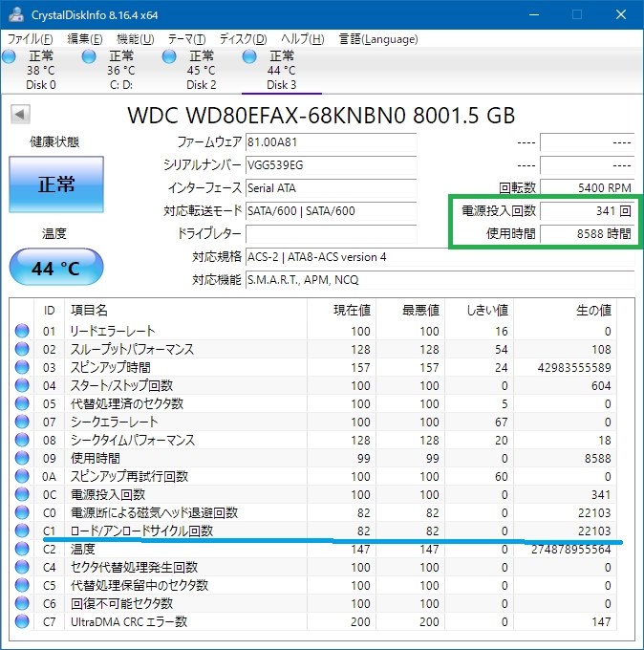This screenshot has width=644, height=650.
Task: Click the S.M.A.R.T., APM, NCQ features field
Action: click(x=440, y=280)
